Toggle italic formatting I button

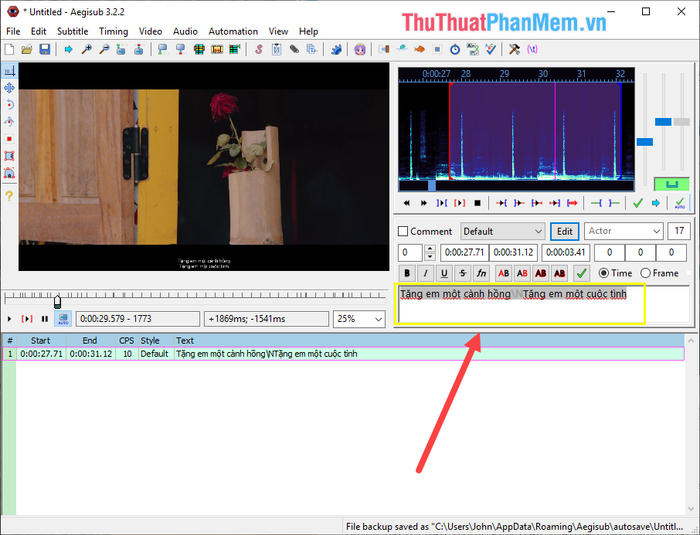coord(425,273)
